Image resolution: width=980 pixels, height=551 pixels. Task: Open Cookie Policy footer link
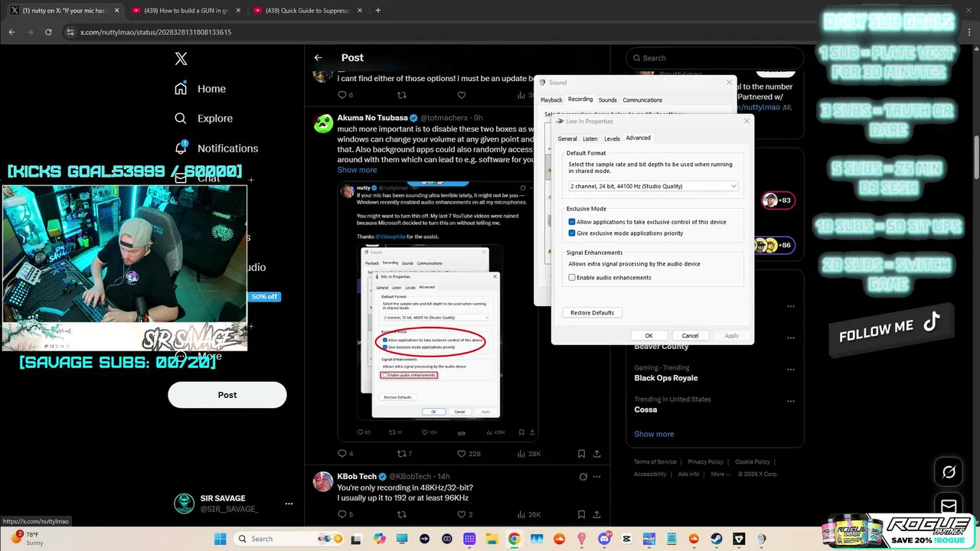click(753, 461)
